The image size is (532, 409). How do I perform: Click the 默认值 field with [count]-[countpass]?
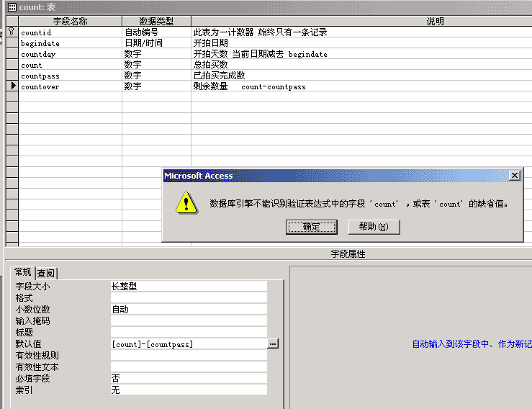click(187, 344)
